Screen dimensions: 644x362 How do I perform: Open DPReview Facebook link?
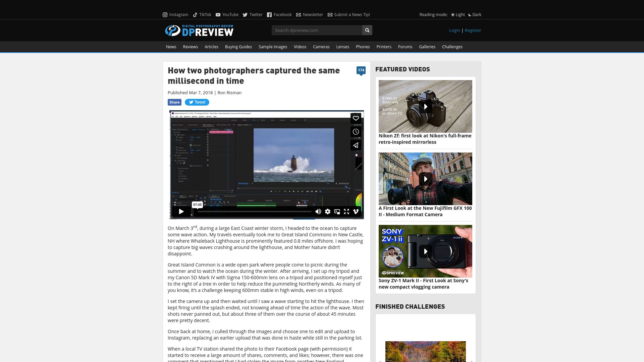279,15
